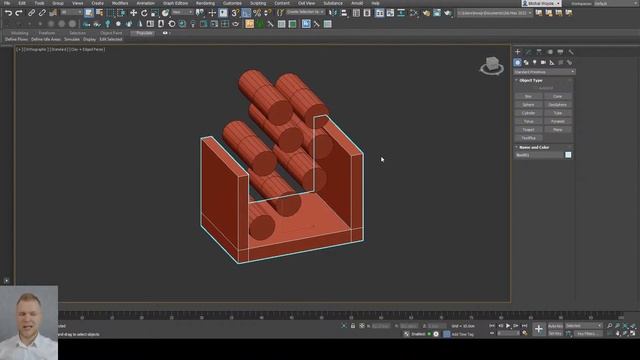Image resolution: width=640 pixels, height=360 pixels.
Task: Activate the Select and Move tool
Action: pos(133,13)
